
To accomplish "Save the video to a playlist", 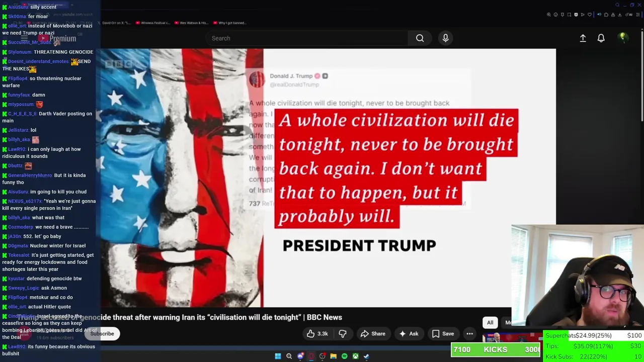I will tap(443, 333).
